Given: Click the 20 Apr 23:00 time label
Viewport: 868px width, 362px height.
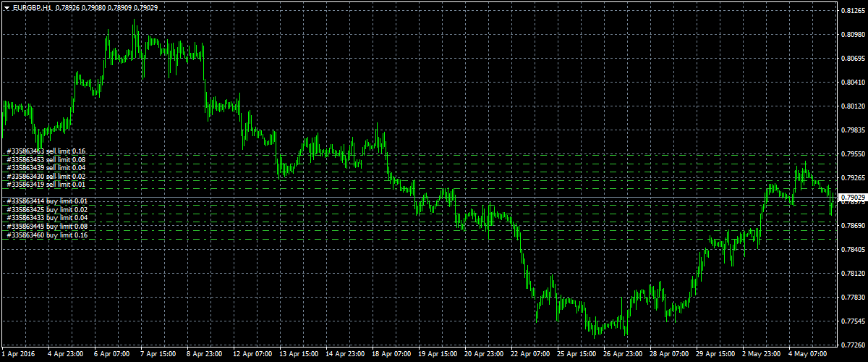Looking at the screenshot, I should (482, 355).
